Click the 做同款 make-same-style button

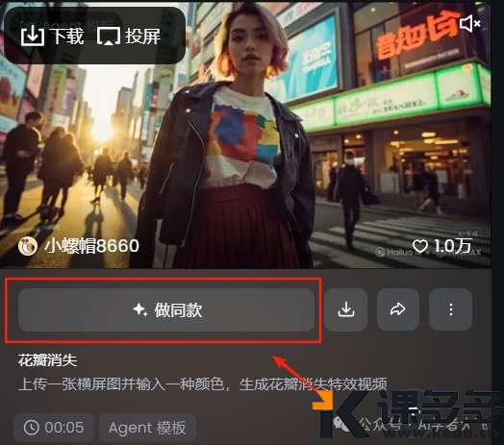[166, 310]
